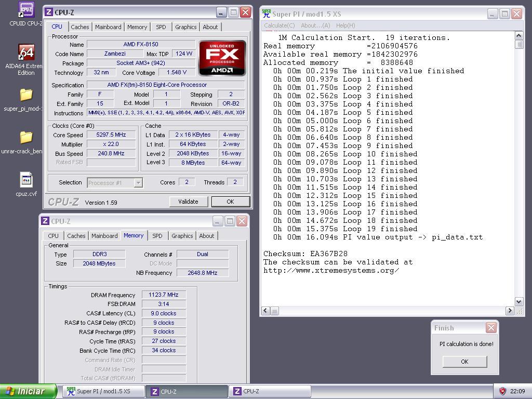Open the About...(A) menu in Super PI
Screen dimensions: 532x399
(315, 25)
